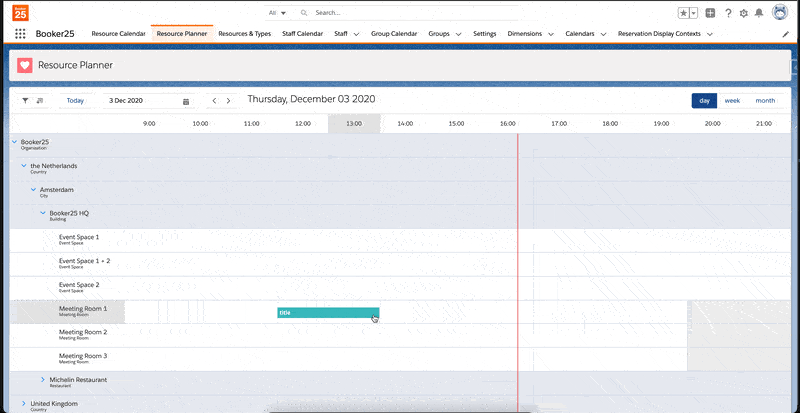Select the day view button
800x413 pixels.
coord(705,100)
